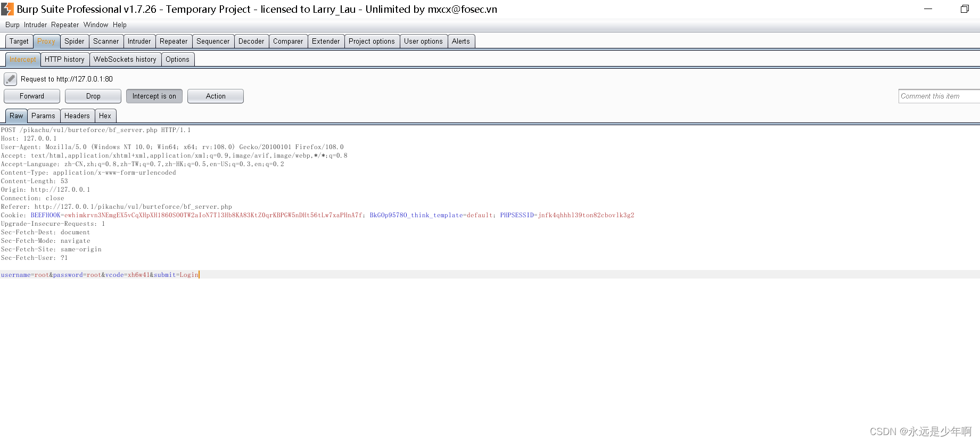The image size is (980, 442).
Task: Click the POST request line in the editor
Action: (x=96, y=130)
